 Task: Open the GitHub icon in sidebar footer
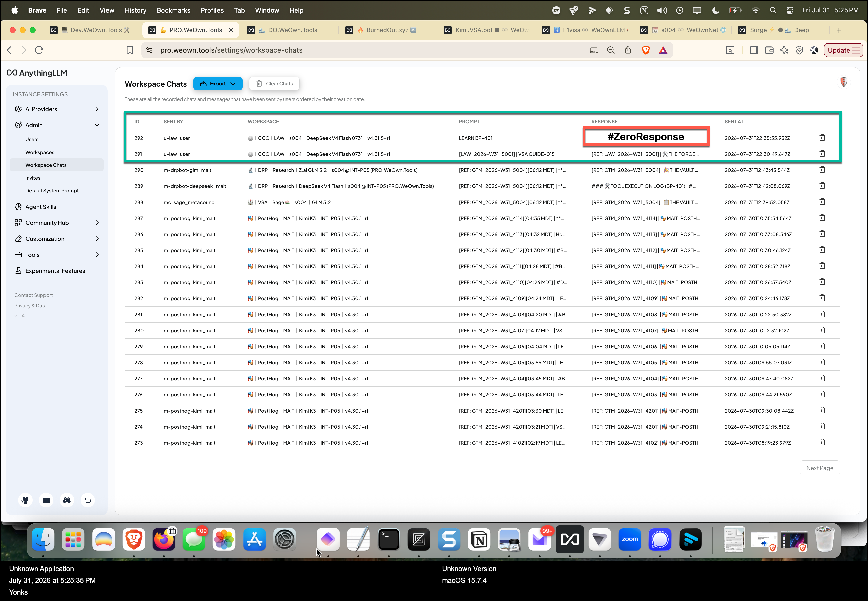pos(25,500)
